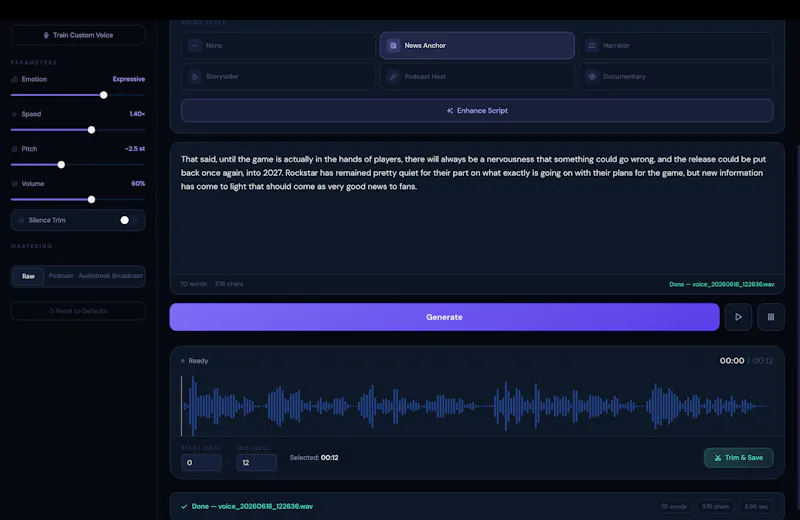Click the End (sec) input field
800x520 pixels.
257,462
